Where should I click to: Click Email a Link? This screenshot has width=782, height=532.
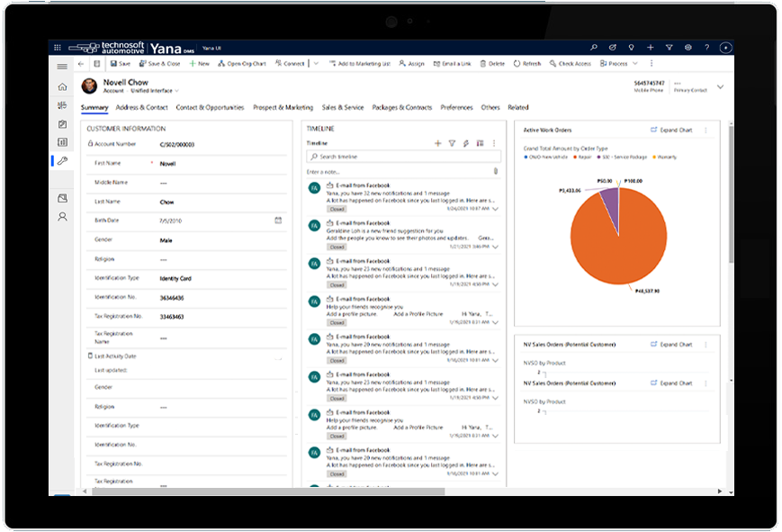coord(452,64)
